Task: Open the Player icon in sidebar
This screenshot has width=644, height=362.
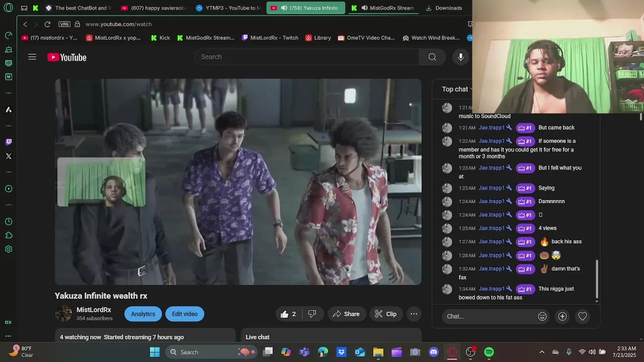Action: [x=9, y=189]
